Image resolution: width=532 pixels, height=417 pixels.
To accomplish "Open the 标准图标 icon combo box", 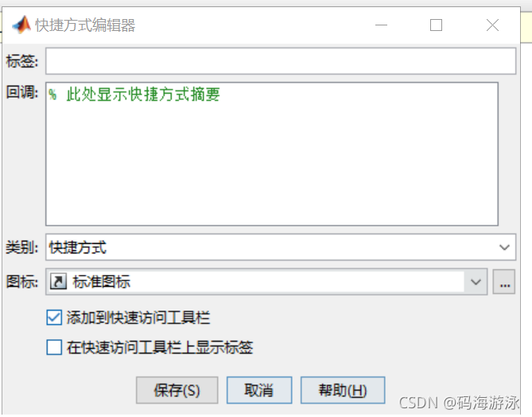I will 266,282.
